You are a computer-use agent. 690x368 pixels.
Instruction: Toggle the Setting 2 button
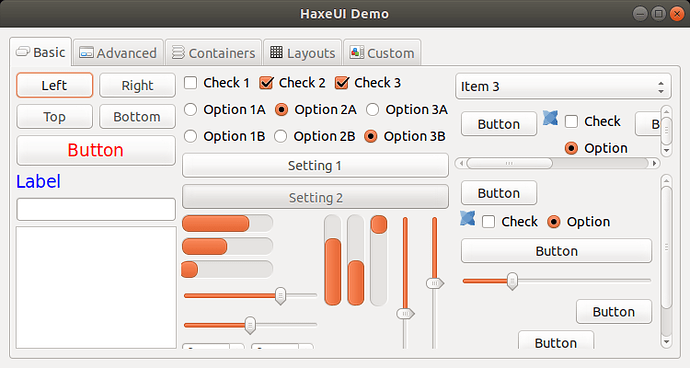316,197
